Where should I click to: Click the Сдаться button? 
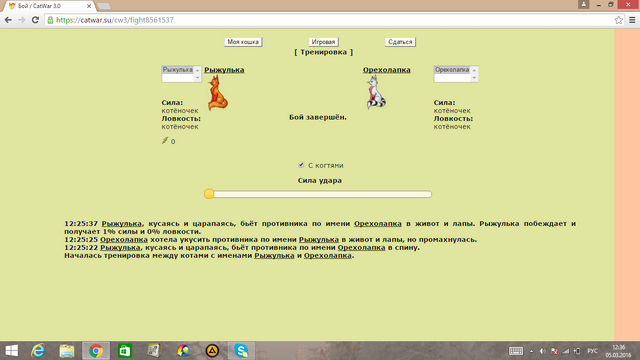pyautogui.click(x=400, y=42)
